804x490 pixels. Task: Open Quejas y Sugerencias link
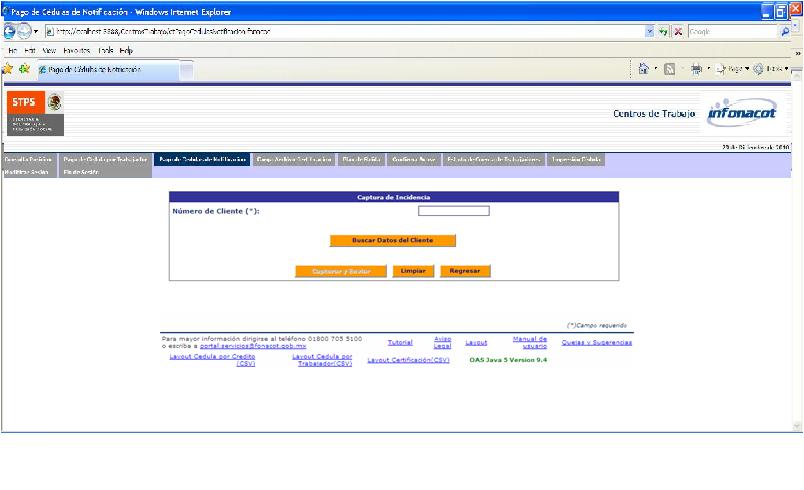click(596, 343)
